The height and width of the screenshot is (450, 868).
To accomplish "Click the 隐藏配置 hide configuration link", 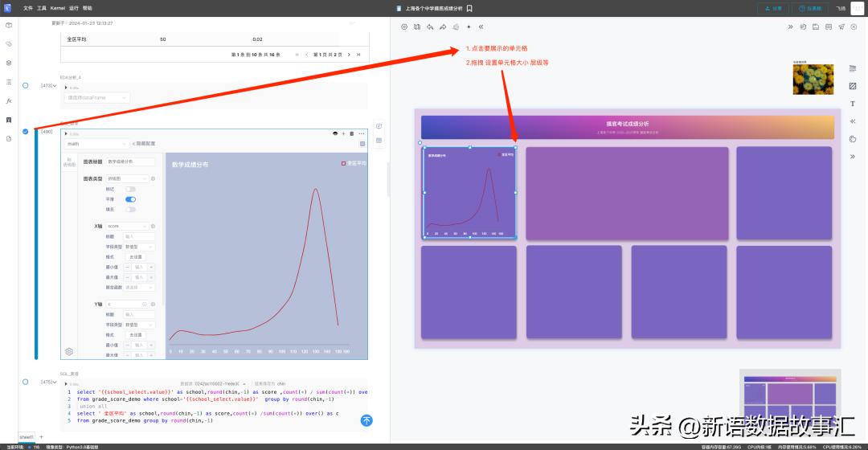I will 144,144.
